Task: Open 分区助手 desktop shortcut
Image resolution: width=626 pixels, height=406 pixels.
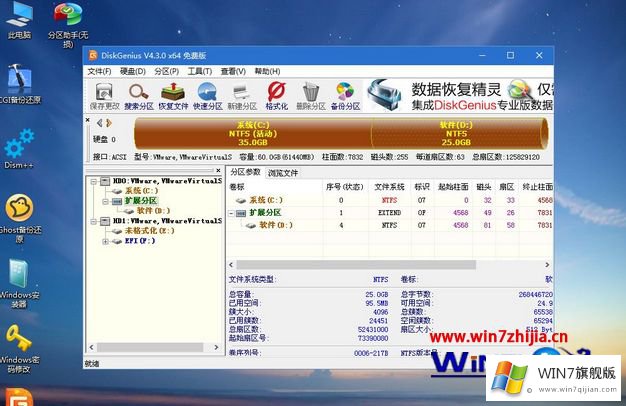Action: (68, 25)
